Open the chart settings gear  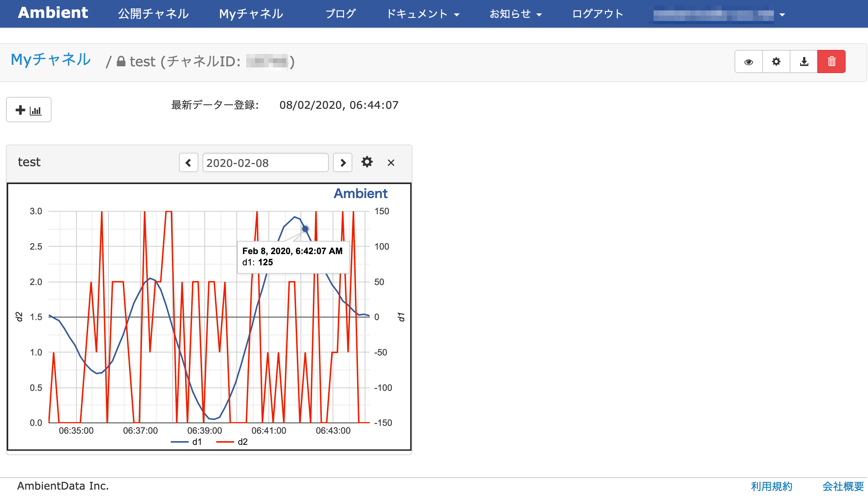pyautogui.click(x=367, y=162)
